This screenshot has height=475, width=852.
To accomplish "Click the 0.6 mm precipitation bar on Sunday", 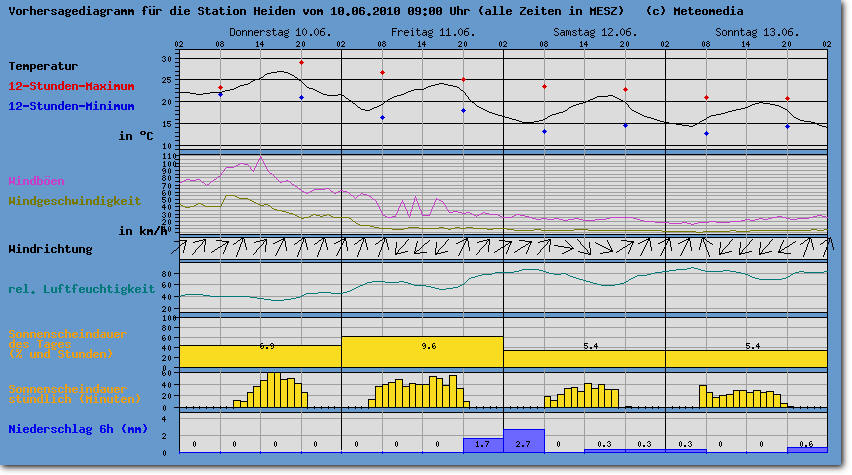I will point(807,449).
